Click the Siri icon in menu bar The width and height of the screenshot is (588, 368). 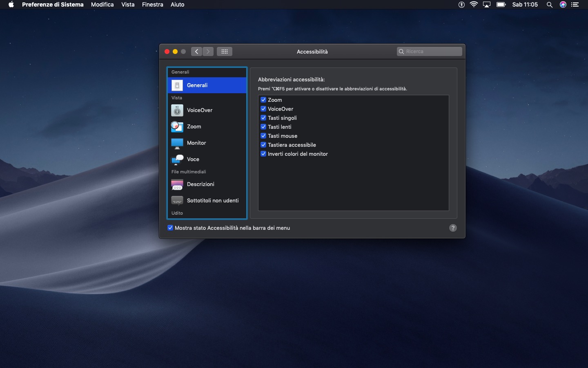point(563,5)
